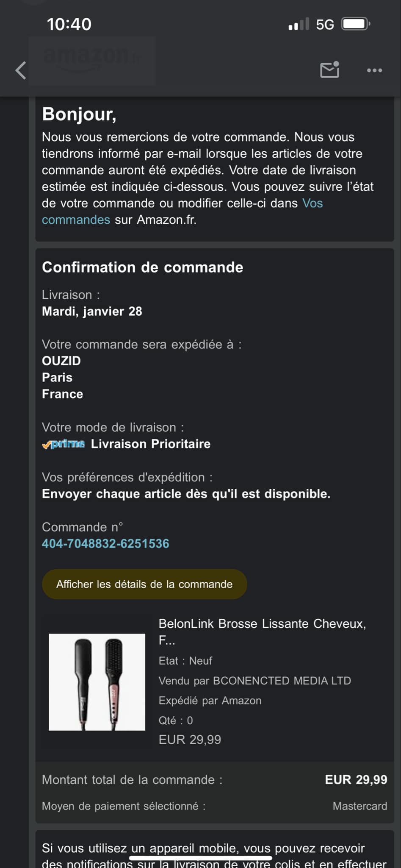This screenshot has height=868, width=401.
Task: Tap the 10:40 clock in status bar
Action: point(69,24)
